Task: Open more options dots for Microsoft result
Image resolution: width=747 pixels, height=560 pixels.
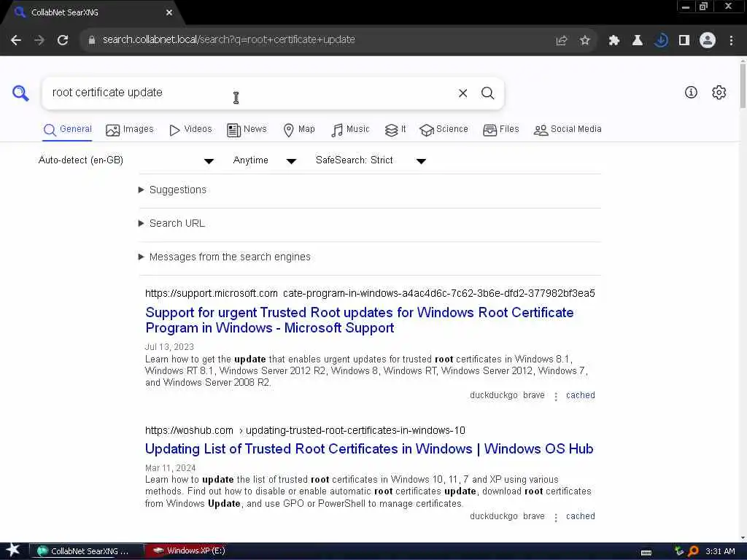Action: coord(555,396)
